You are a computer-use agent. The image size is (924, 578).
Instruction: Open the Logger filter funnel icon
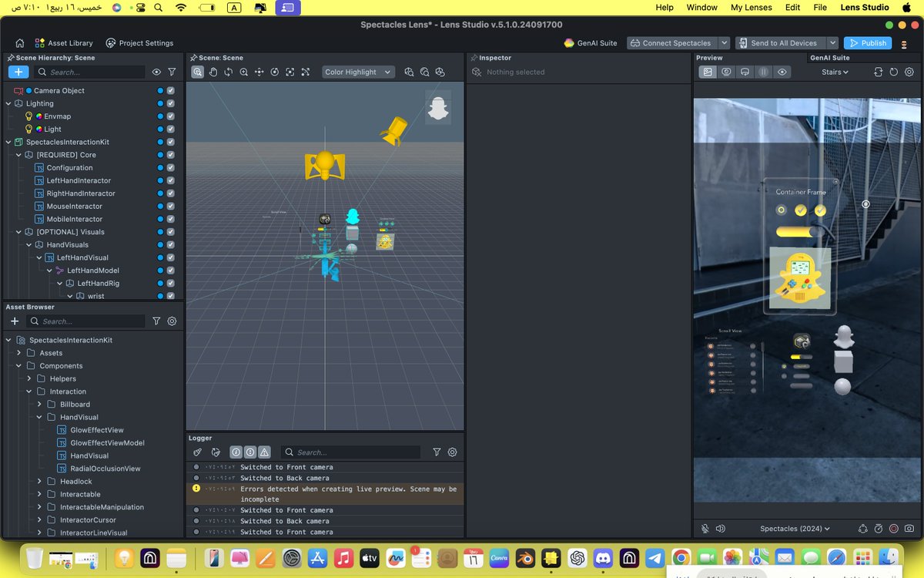click(x=437, y=452)
